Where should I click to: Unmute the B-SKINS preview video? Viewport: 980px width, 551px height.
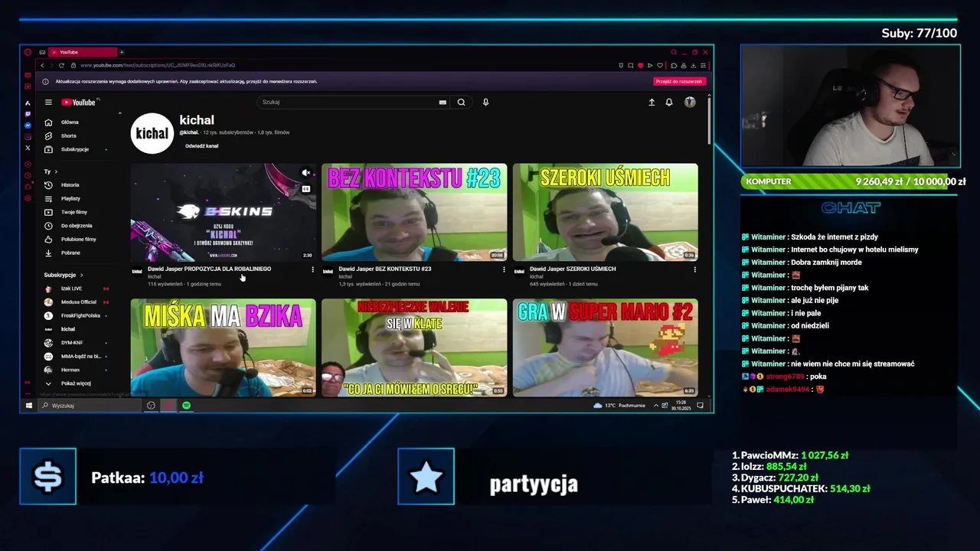pos(305,173)
